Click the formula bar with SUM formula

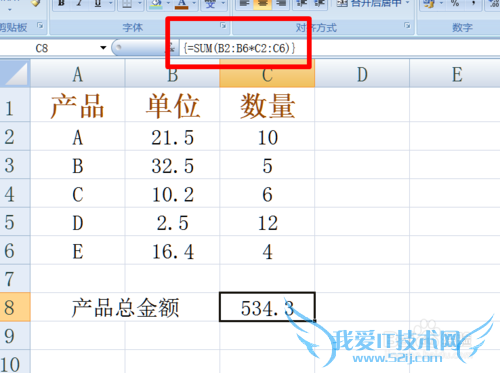[x=340, y=48]
